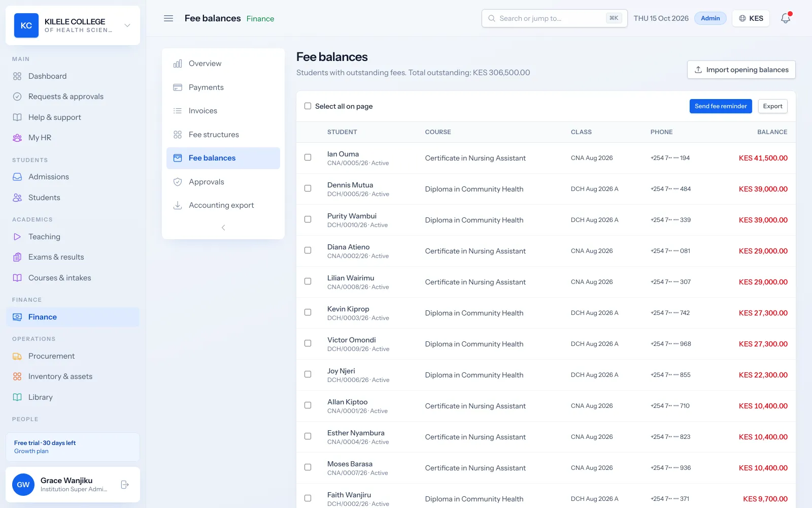Screen dimensions: 812x508
Task: Click the notifications bell icon
Action: point(786,18)
